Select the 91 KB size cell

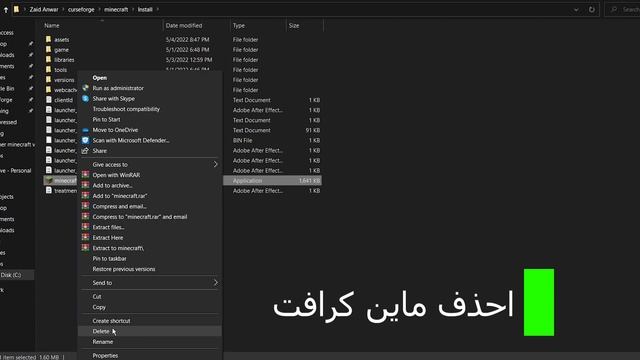[x=313, y=130]
